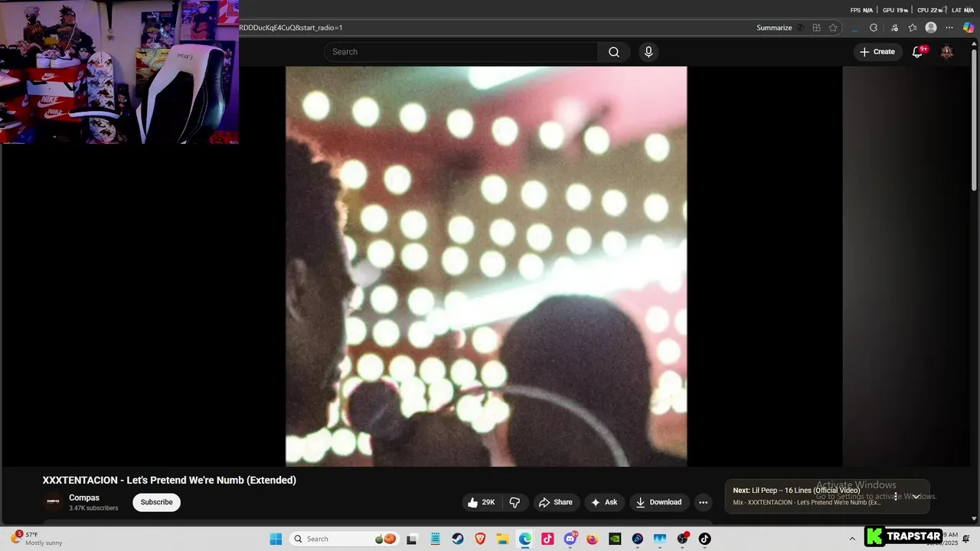This screenshot has height=551, width=980.
Task: Like the video with 29K likes
Action: tap(481, 502)
